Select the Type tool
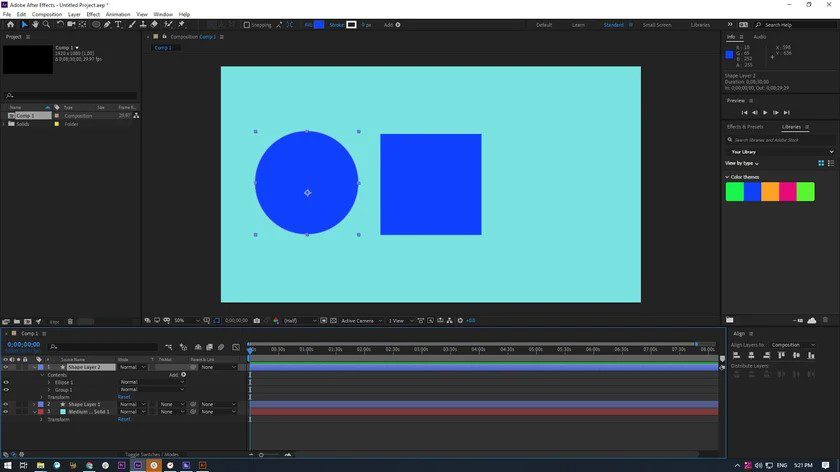 pos(118,25)
